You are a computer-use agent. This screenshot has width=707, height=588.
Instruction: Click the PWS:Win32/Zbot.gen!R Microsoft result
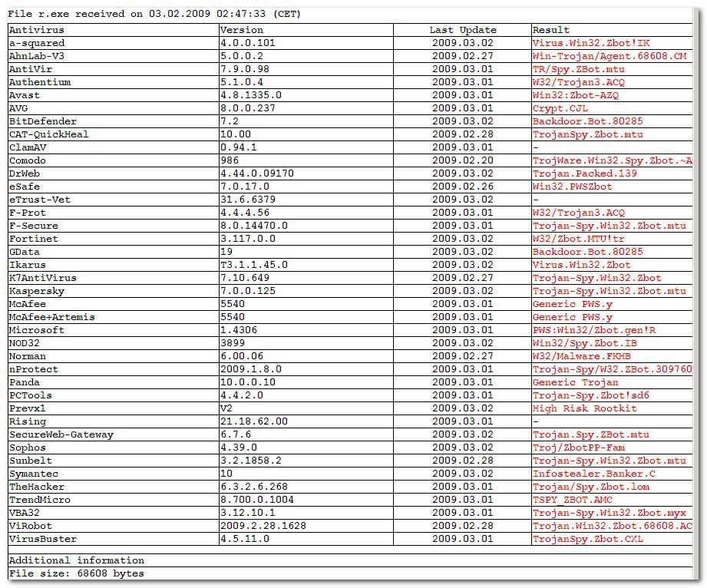tap(594, 330)
